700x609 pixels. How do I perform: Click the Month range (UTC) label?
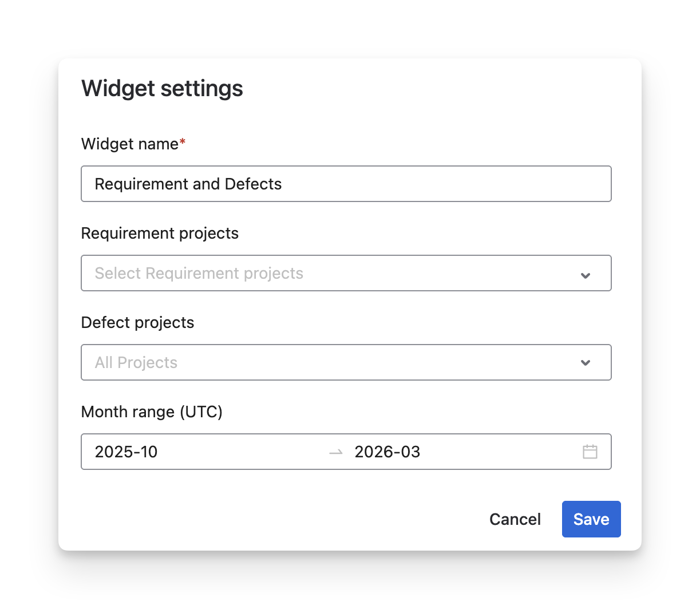point(152,412)
